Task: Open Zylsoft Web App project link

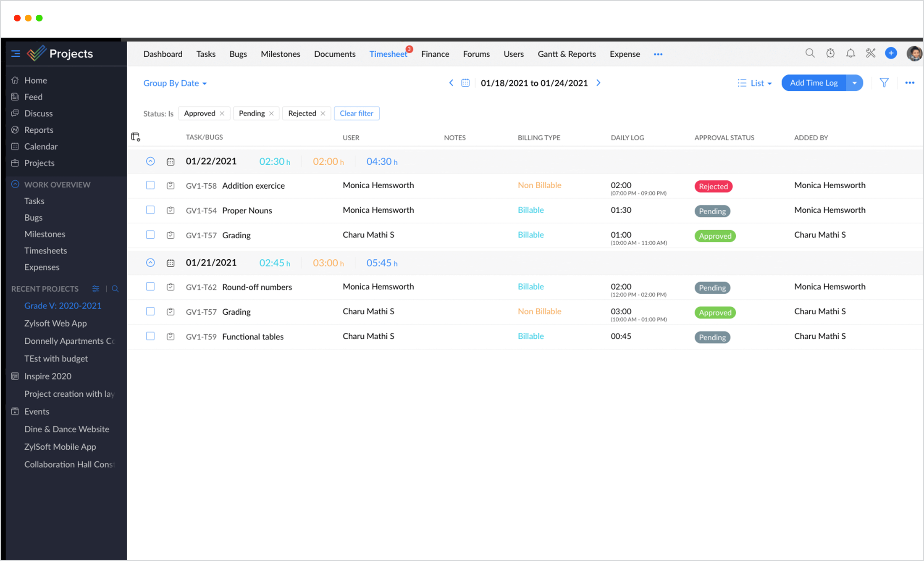Action: pos(55,323)
